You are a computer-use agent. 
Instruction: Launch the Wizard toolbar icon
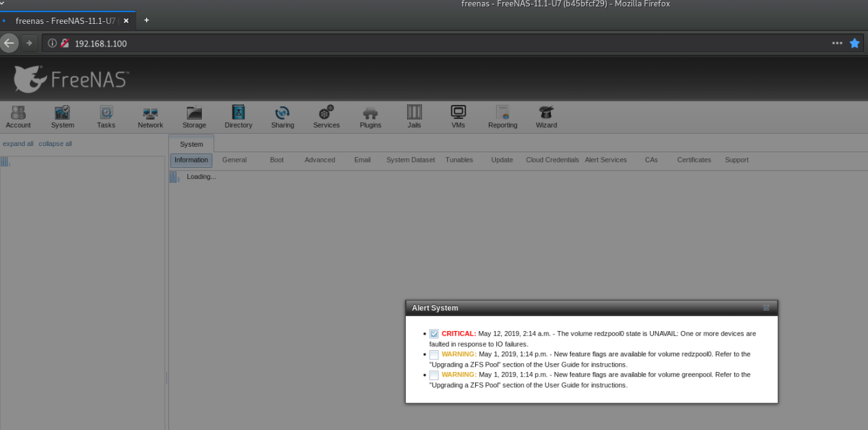pyautogui.click(x=546, y=117)
